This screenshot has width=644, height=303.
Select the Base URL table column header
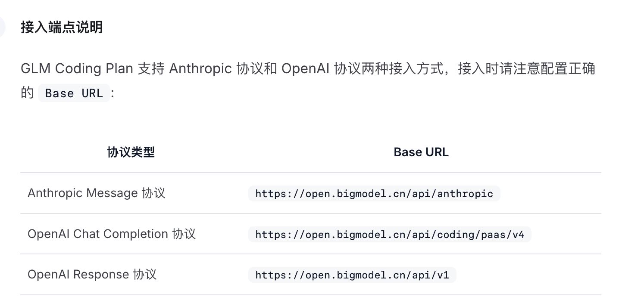pos(421,152)
